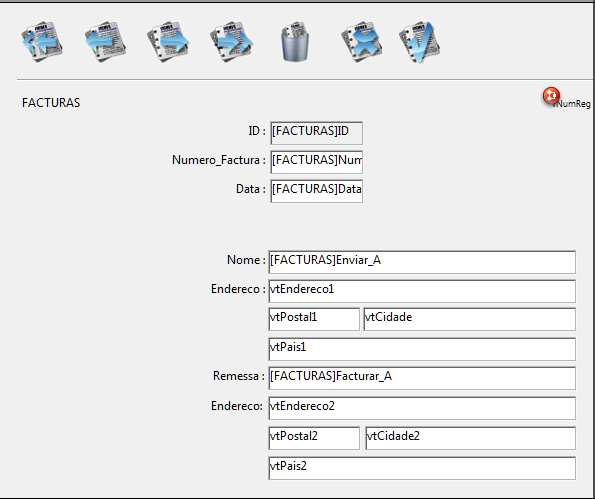Click the vtPais2 country field

tap(422, 468)
